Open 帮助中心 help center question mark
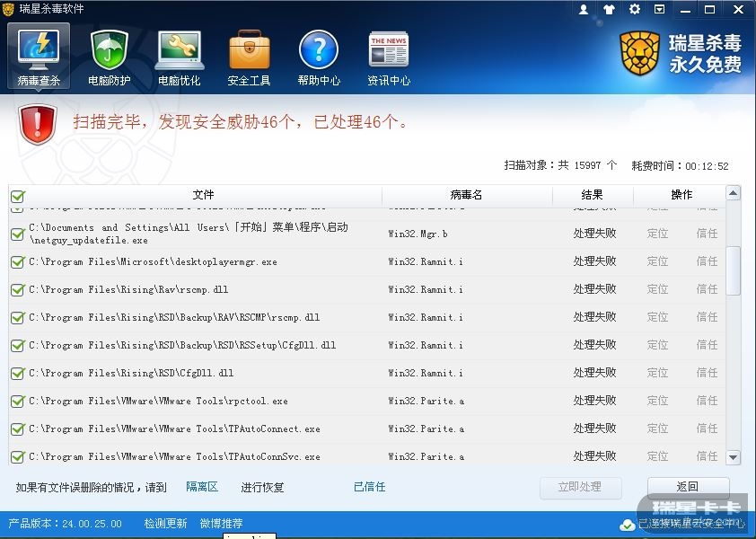The height and width of the screenshot is (539, 756). [319, 57]
